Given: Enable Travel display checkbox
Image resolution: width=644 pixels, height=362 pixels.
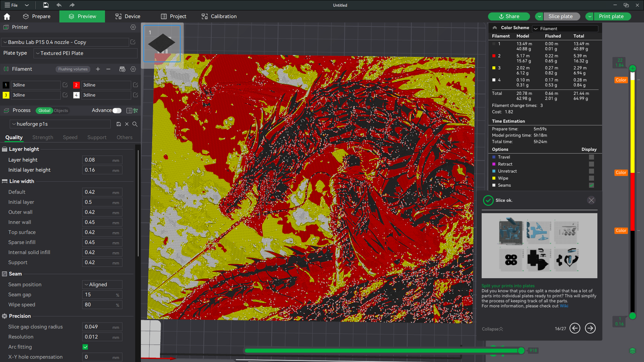Looking at the screenshot, I should (x=591, y=157).
